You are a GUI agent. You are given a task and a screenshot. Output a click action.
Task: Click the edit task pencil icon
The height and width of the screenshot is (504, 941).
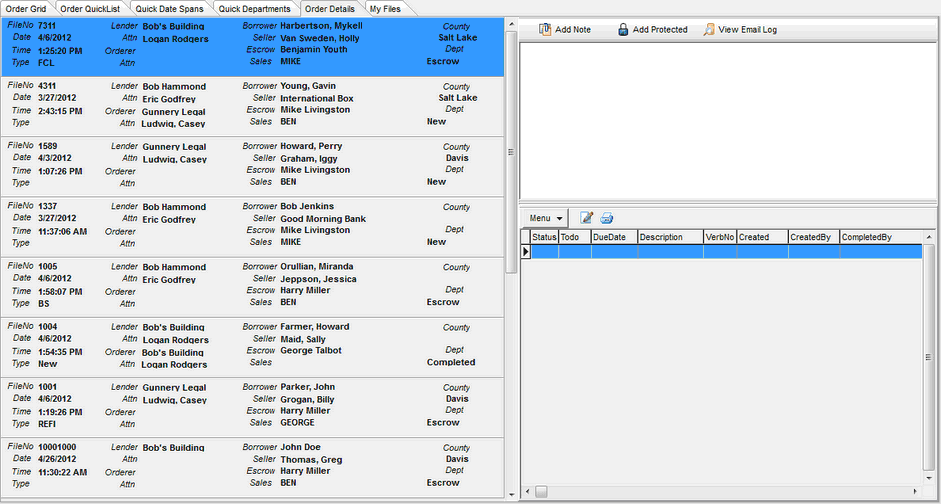click(587, 218)
